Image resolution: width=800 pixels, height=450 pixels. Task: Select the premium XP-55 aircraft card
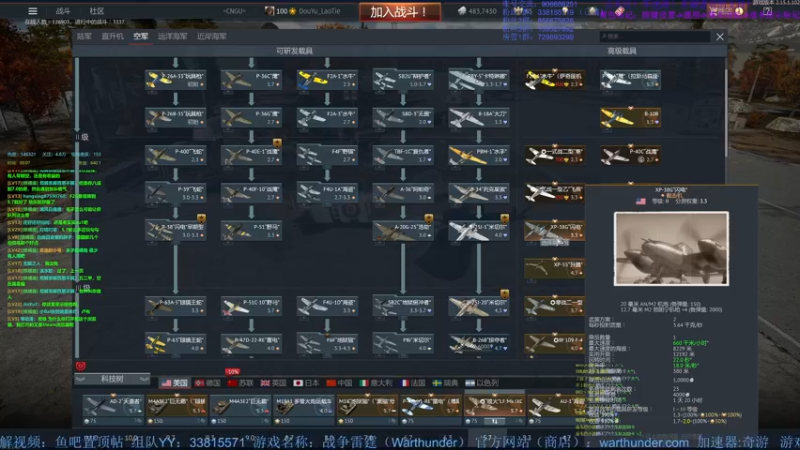pos(554,268)
